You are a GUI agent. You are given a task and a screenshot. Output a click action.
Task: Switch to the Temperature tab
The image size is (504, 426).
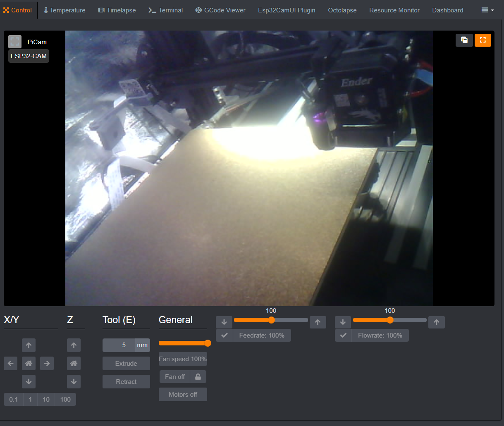[64, 10]
